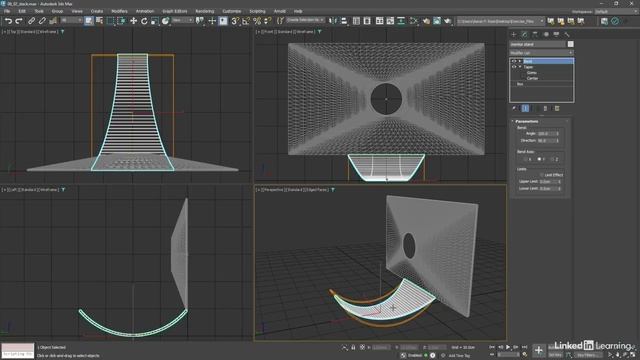The height and width of the screenshot is (360, 640).
Task: Select the Select and Place tool
Action: [165, 21]
